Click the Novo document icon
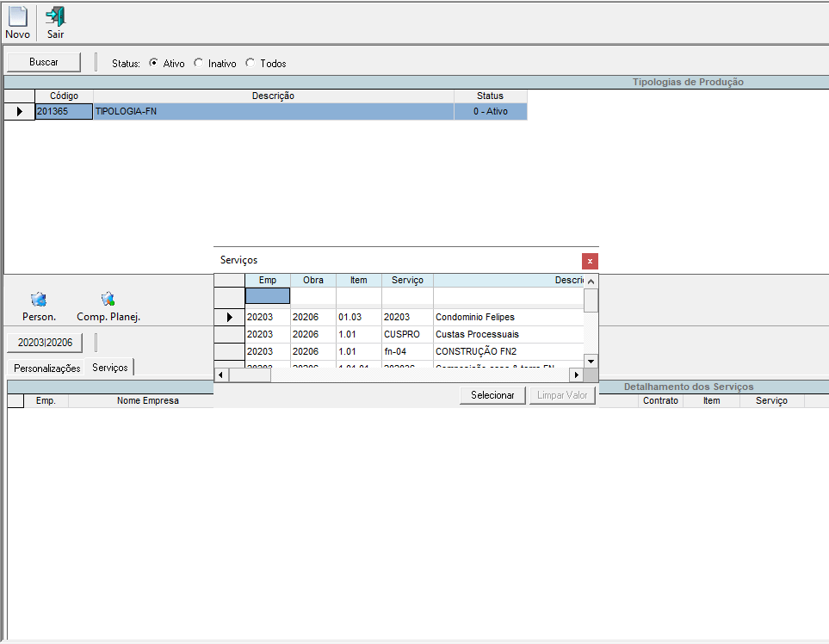 click(17, 17)
